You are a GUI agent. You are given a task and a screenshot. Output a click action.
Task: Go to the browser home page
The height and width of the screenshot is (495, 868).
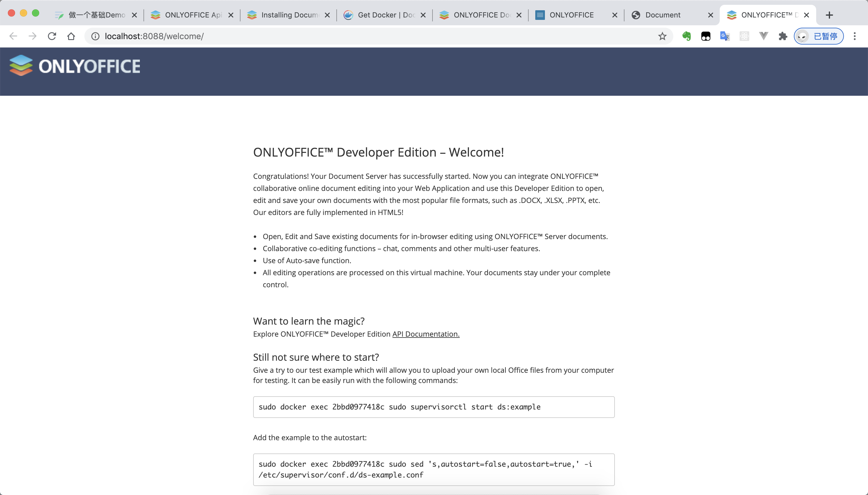pyautogui.click(x=71, y=36)
